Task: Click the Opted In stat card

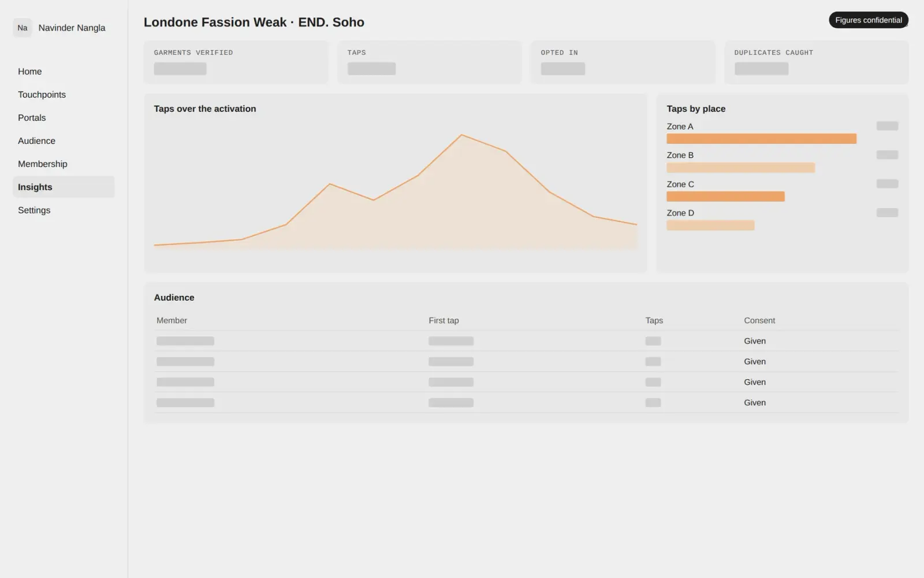Action: [x=623, y=62]
